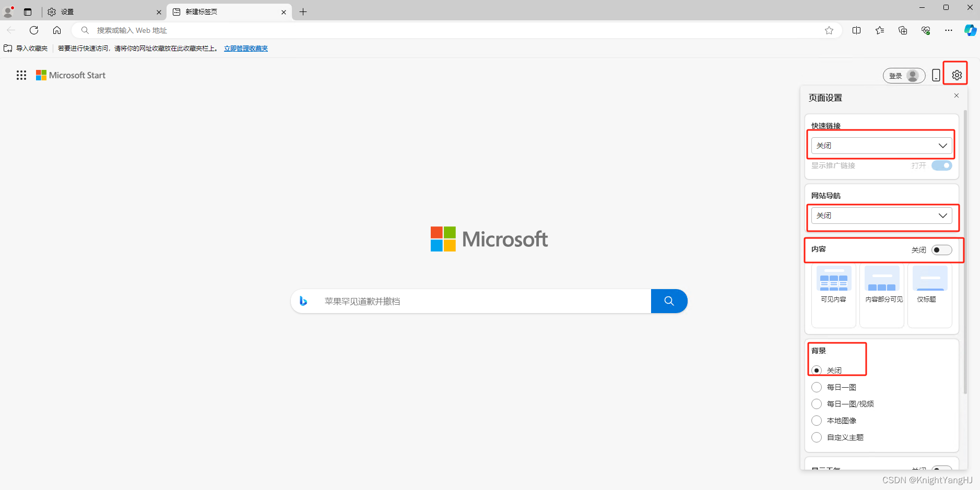Screen dimensions: 980x490
Task: Click the 登录 button
Action: coord(904,76)
